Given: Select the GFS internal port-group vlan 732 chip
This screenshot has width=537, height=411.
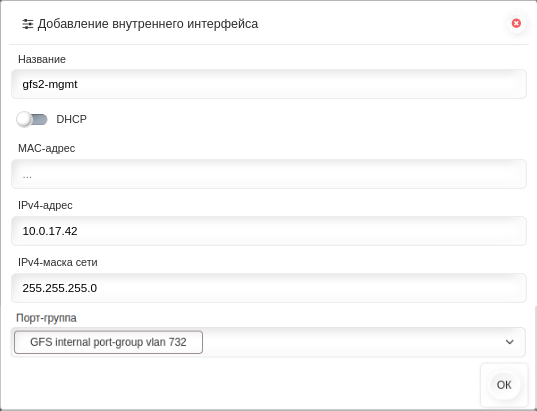Looking at the screenshot, I should pos(108,342).
